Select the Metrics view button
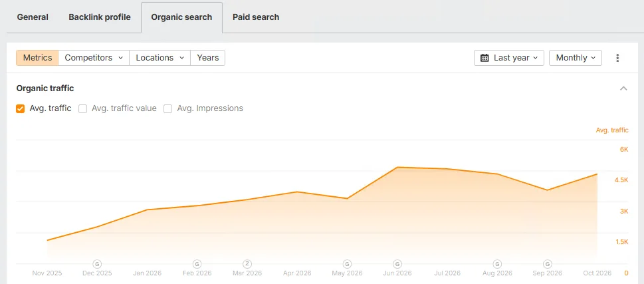The height and width of the screenshot is (284, 644). 37,58
